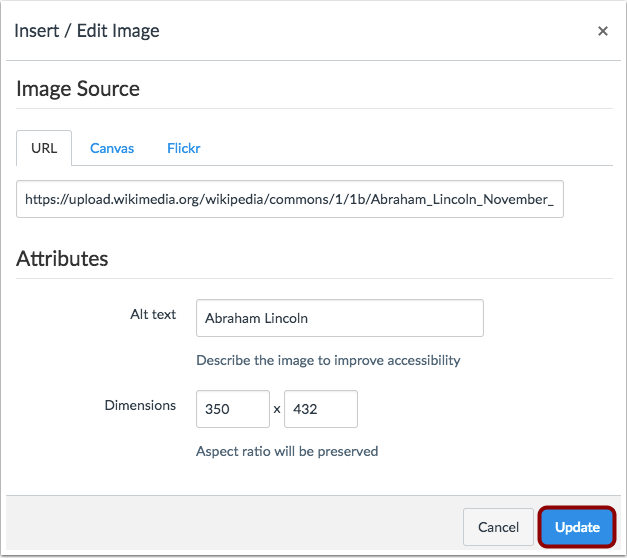Viewport: 627px width, 558px height.
Task: Click the "Insert / Edit Image" title
Action: [87, 31]
